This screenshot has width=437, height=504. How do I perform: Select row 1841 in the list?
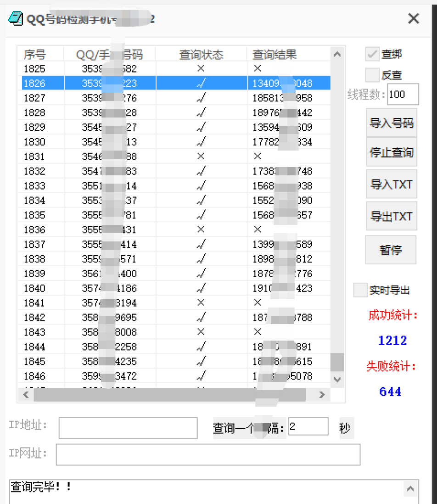(x=174, y=303)
